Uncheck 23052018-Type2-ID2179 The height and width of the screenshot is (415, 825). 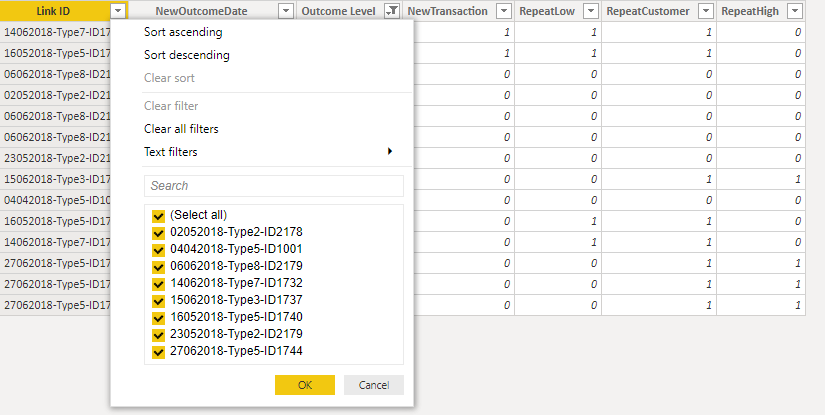pos(158,335)
